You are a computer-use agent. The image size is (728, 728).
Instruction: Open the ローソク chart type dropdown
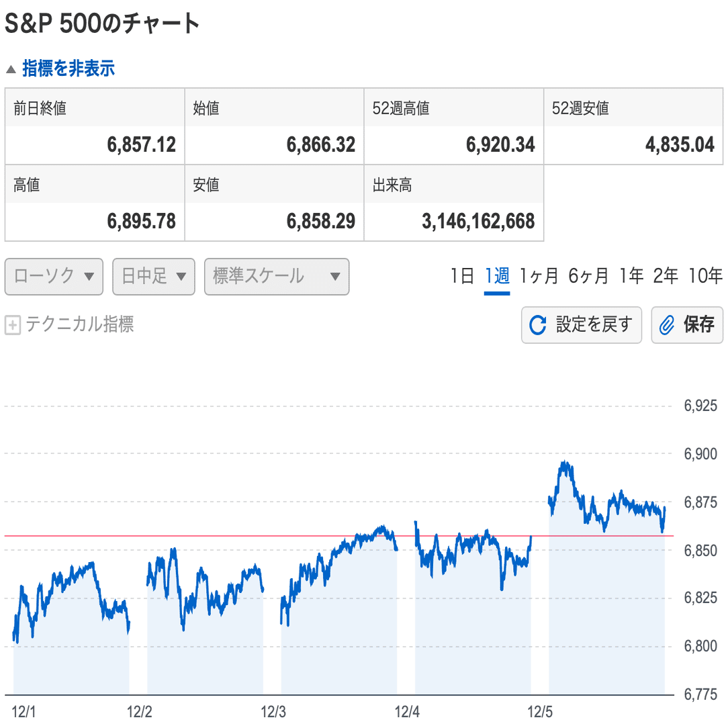coord(54,277)
